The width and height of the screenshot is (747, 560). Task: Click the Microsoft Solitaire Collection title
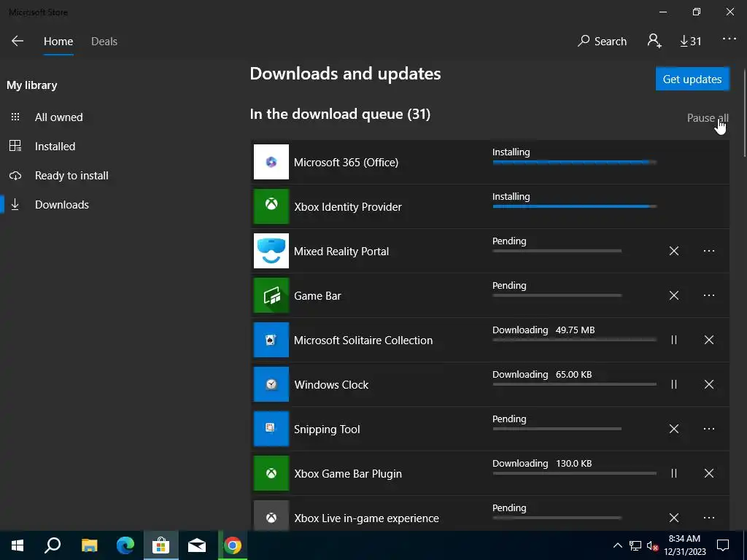[x=363, y=340]
